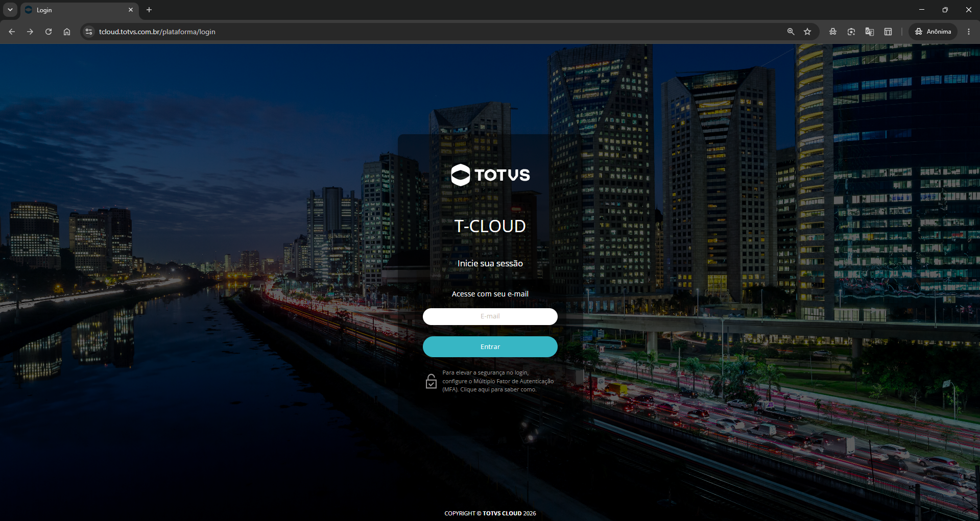Screen dimensions: 980x521
Task: Click the padlock security icon
Action: coord(431,381)
